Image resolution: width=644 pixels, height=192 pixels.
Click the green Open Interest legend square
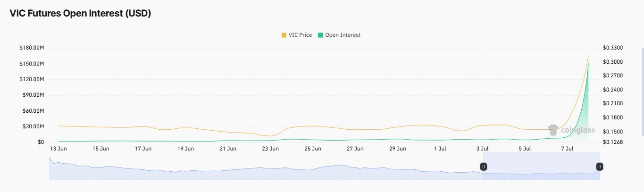(x=321, y=35)
